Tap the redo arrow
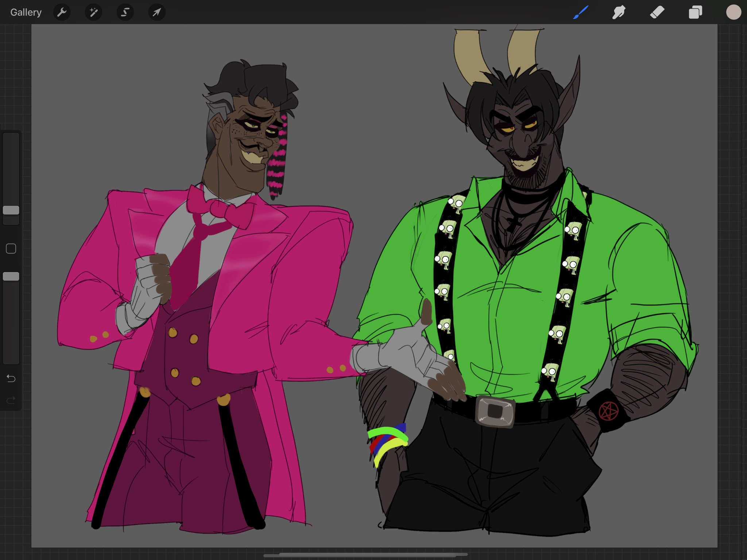The width and height of the screenshot is (747, 560). click(11, 399)
